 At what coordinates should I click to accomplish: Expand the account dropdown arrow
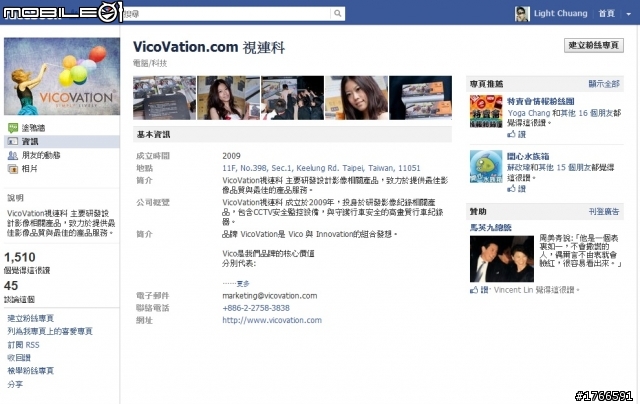coord(629,14)
